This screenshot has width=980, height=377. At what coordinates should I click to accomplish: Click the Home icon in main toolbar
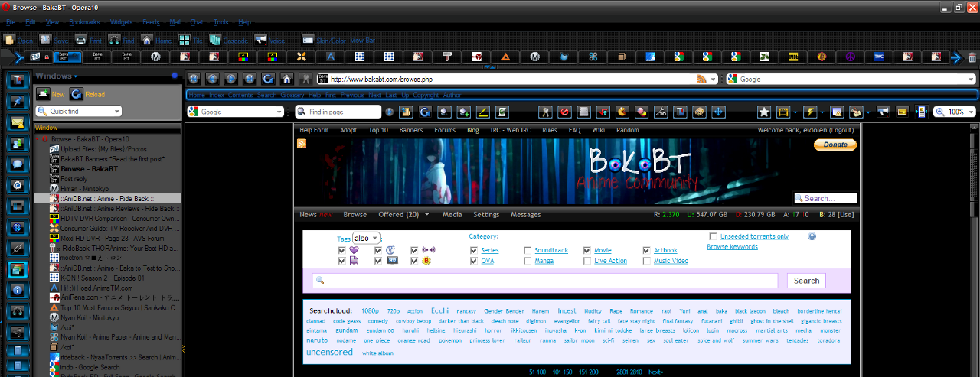coord(147,40)
